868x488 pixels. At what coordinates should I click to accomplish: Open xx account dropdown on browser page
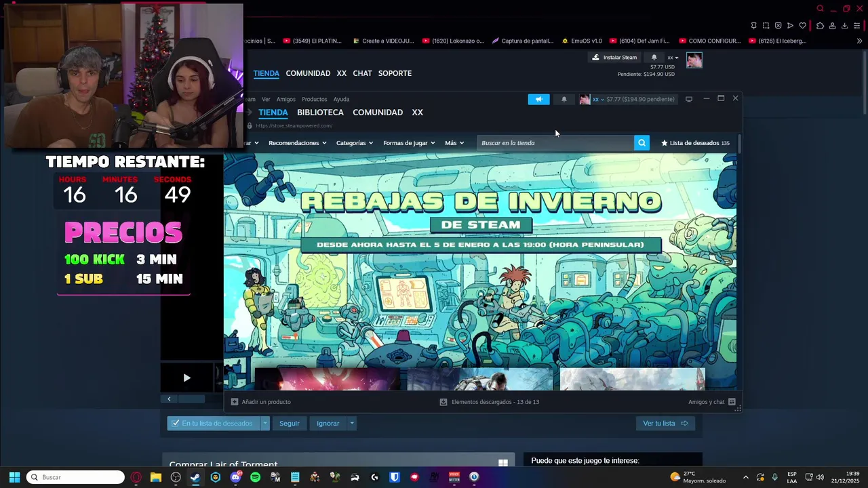[x=673, y=58]
